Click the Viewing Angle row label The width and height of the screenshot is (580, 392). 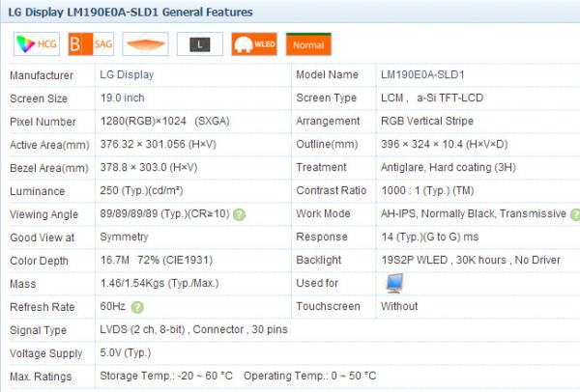(44, 214)
